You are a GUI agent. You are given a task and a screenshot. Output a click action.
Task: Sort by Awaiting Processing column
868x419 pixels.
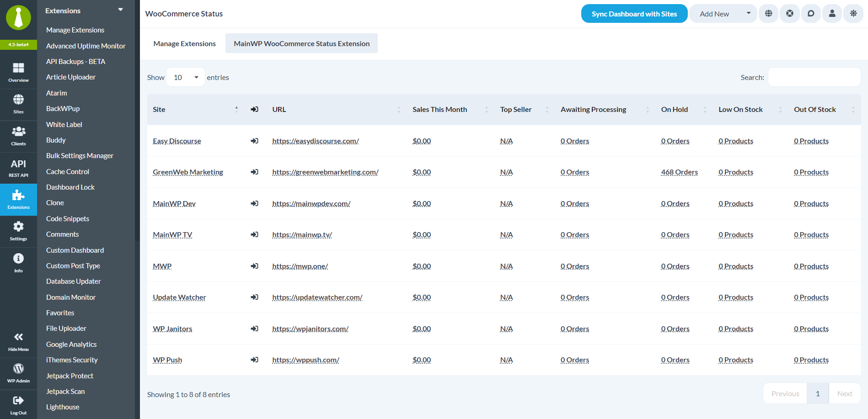click(x=605, y=109)
